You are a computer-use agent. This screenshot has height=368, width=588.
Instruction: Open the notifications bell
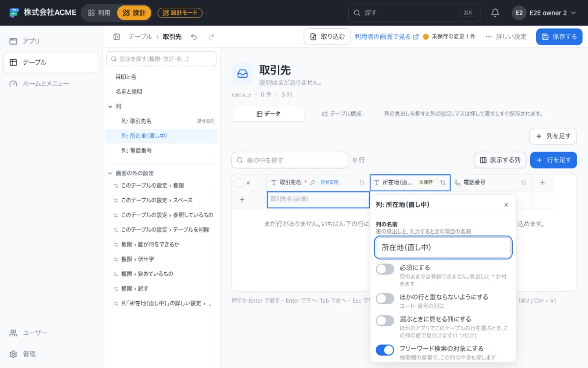coord(495,13)
